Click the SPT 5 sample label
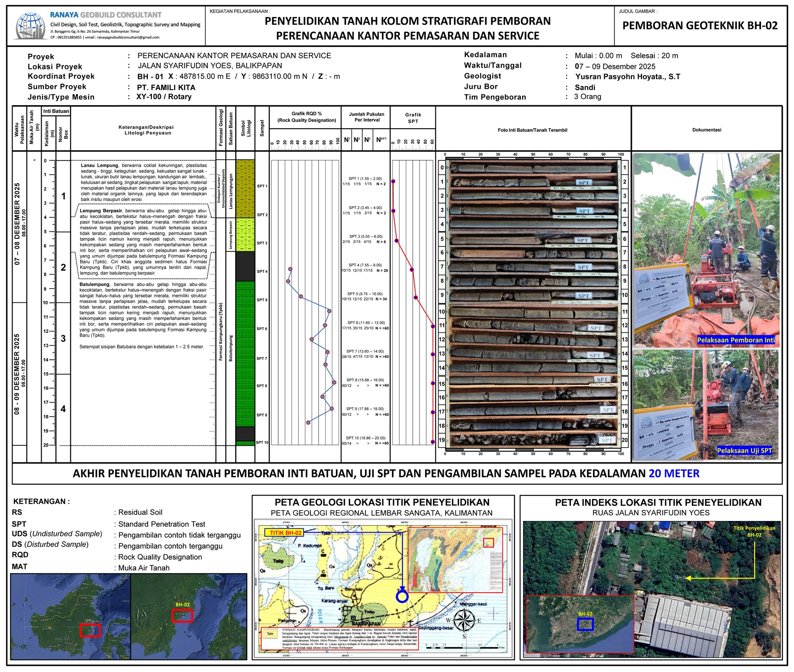This screenshot has height=672, width=794. coord(262,300)
